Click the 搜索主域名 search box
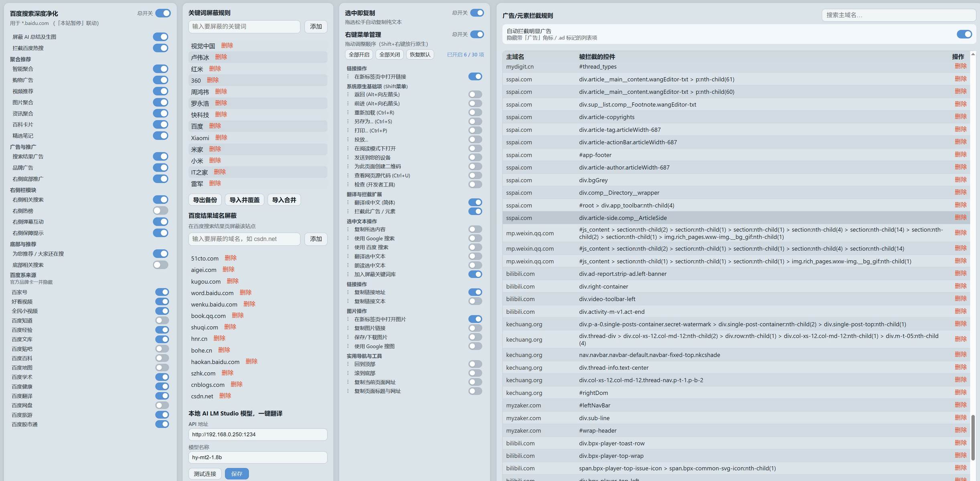Image resolution: width=980 pixels, height=481 pixels. click(899, 15)
